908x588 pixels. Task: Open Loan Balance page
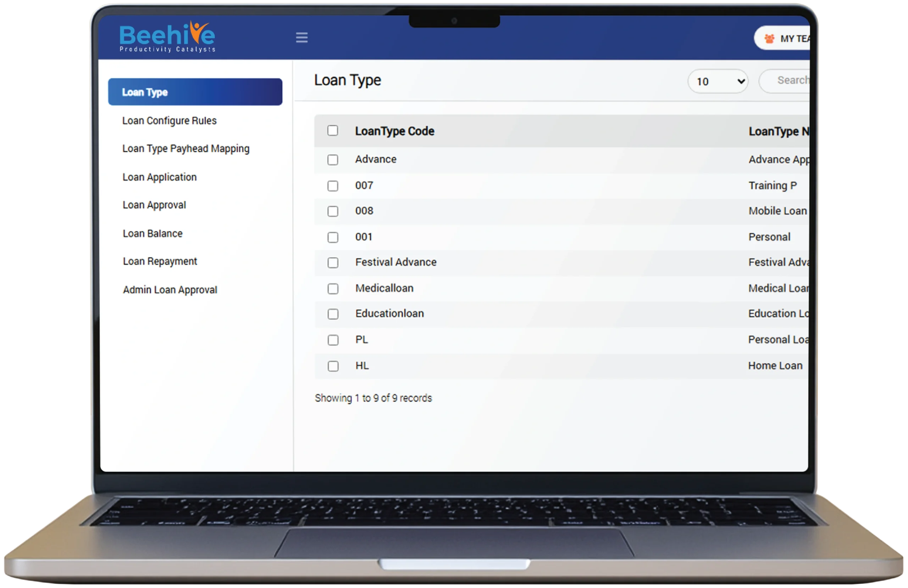[x=153, y=233]
